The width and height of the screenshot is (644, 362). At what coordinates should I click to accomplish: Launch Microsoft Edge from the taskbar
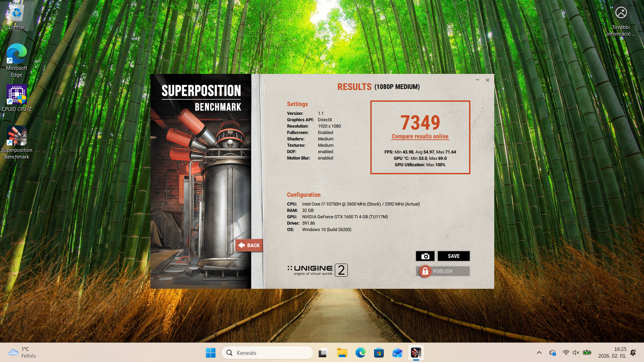pos(360,353)
